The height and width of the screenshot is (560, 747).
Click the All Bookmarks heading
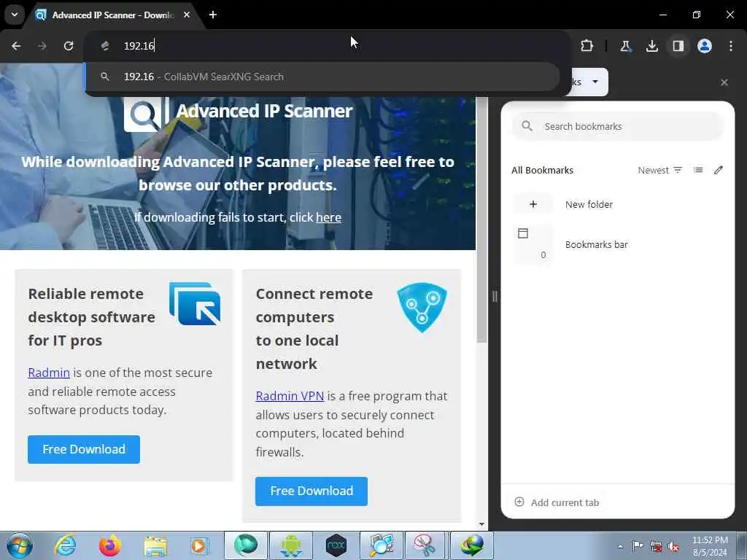(542, 170)
